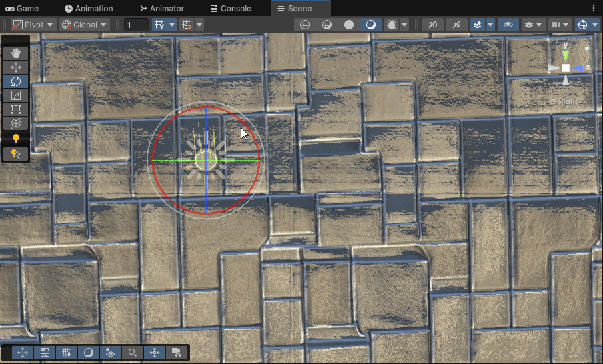Click the magnifier Search overlay icon

point(133,353)
